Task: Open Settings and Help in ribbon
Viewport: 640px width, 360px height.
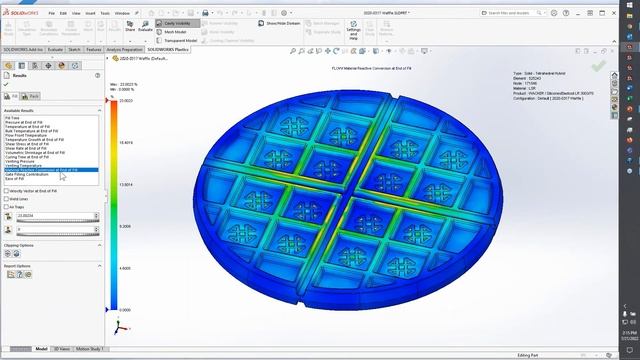Action: 353,30
